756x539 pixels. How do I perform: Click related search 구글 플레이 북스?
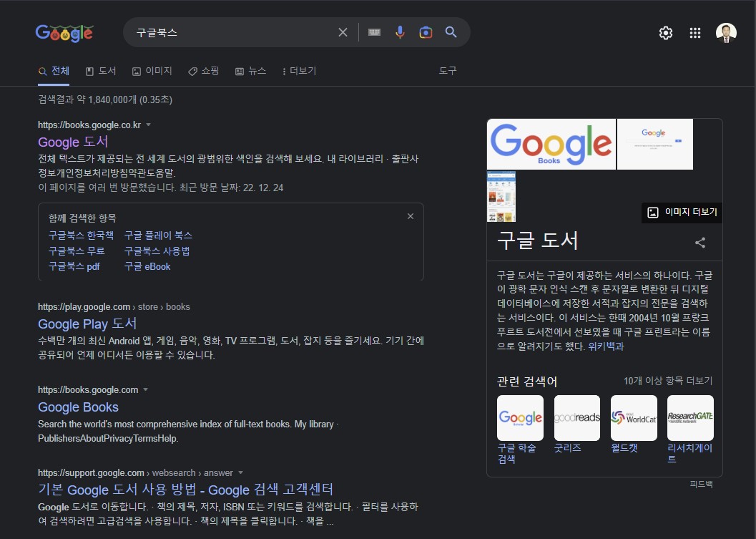click(158, 235)
